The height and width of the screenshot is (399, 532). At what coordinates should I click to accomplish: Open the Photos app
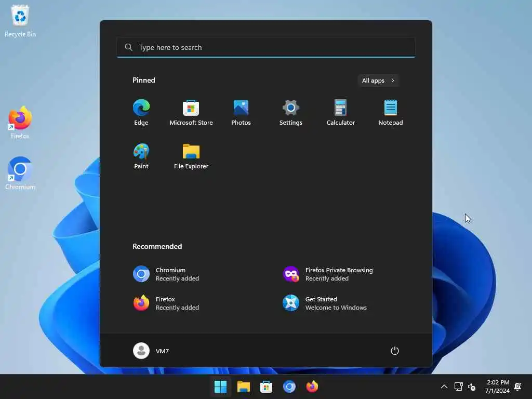(x=241, y=113)
